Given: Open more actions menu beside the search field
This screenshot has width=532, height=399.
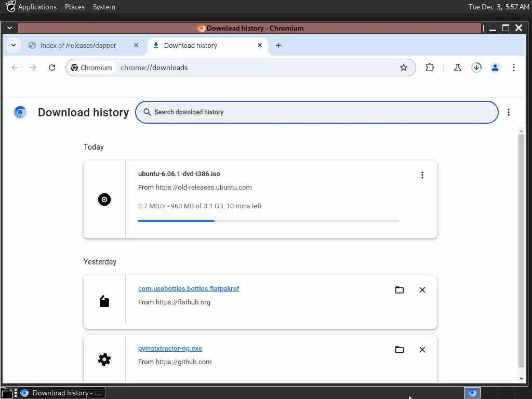Looking at the screenshot, I should [x=508, y=112].
